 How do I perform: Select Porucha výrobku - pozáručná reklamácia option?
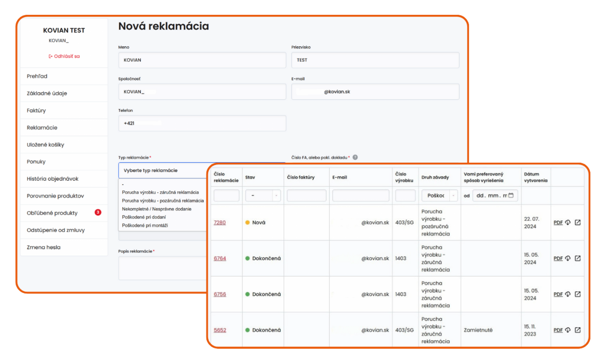pyautogui.click(x=163, y=201)
